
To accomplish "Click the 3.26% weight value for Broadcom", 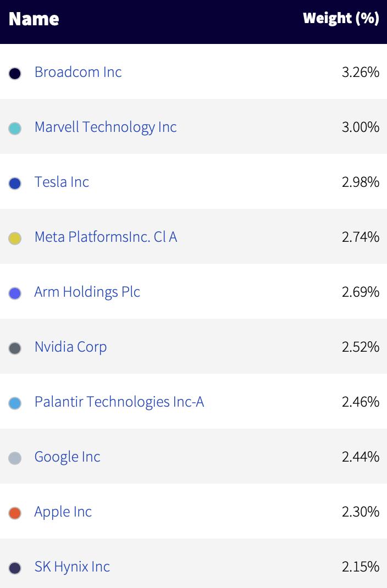I will [361, 72].
